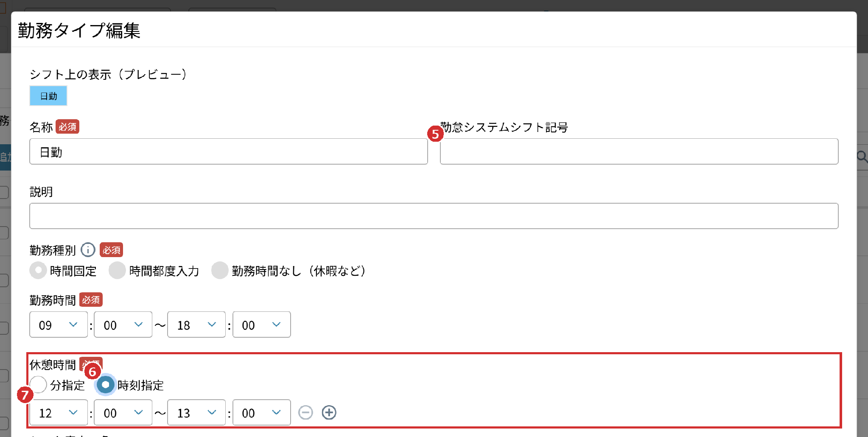Click the シフト上の表示（プレビュー） label
868x437 pixels.
108,74
